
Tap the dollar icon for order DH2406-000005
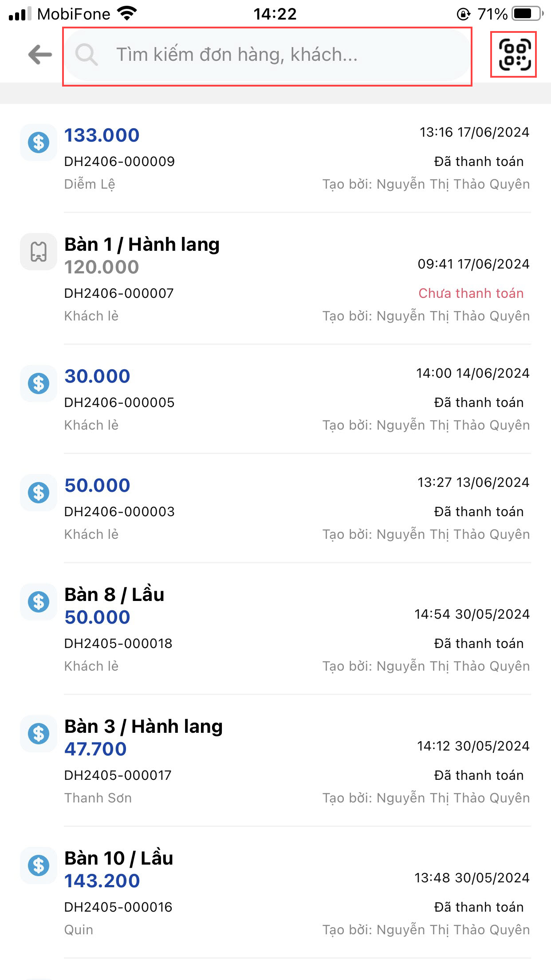[x=39, y=383]
